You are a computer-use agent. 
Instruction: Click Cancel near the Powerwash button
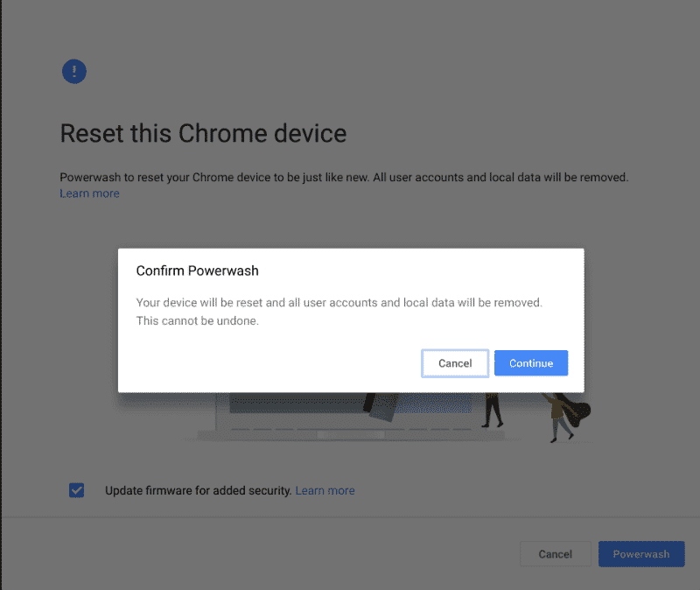556,553
